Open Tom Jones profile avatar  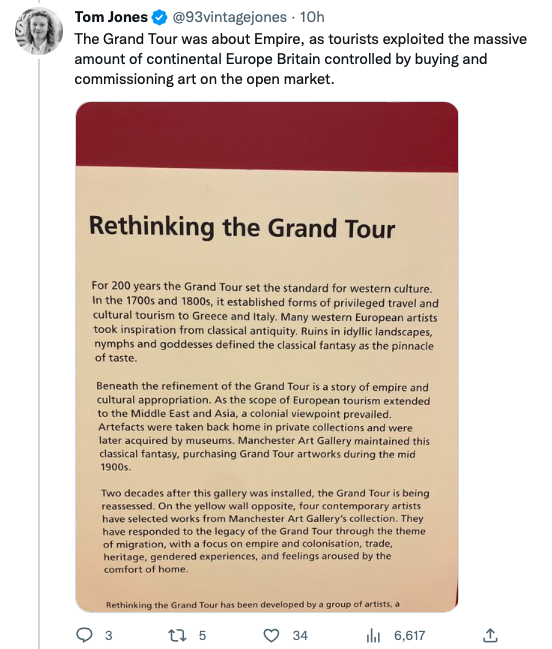(39, 31)
